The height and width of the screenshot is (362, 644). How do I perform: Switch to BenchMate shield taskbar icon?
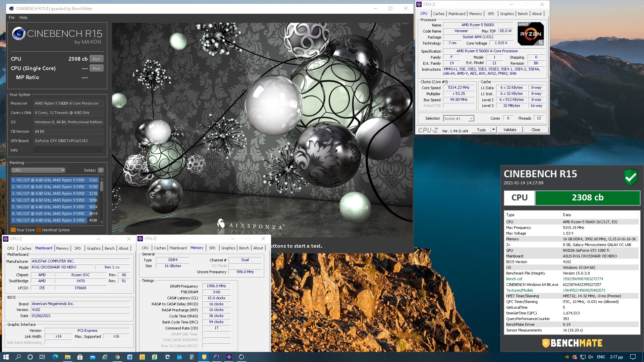[204, 357]
